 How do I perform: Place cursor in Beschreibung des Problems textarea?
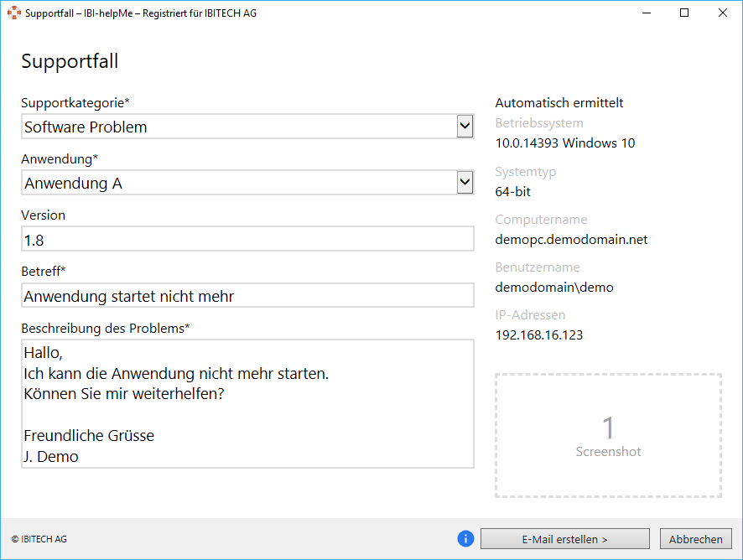pyautogui.click(x=247, y=403)
